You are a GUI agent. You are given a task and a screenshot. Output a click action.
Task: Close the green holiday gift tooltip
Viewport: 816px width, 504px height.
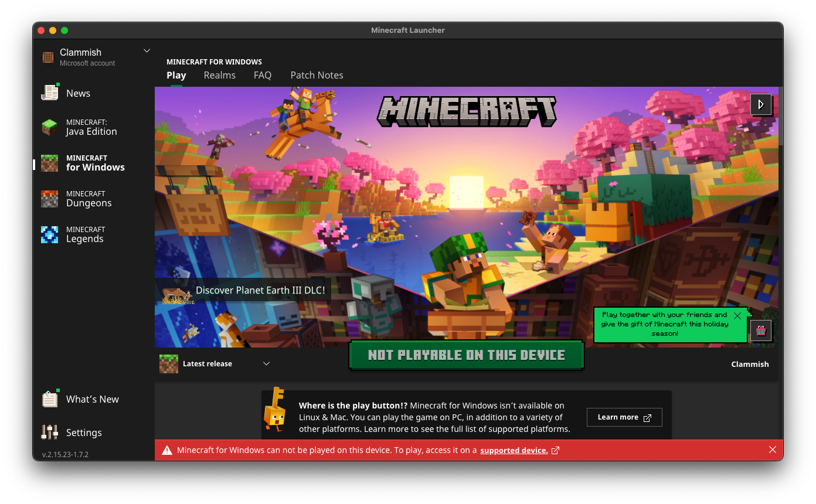pos(737,316)
